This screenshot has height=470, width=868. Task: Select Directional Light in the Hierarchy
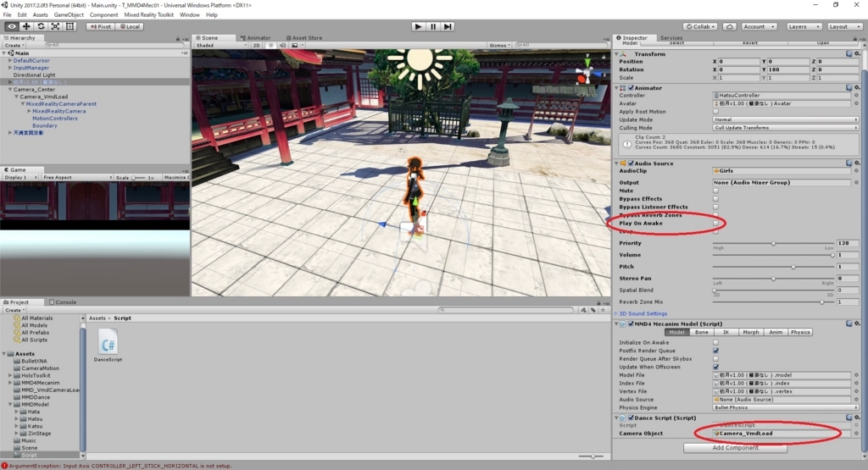(x=34, y=75)
